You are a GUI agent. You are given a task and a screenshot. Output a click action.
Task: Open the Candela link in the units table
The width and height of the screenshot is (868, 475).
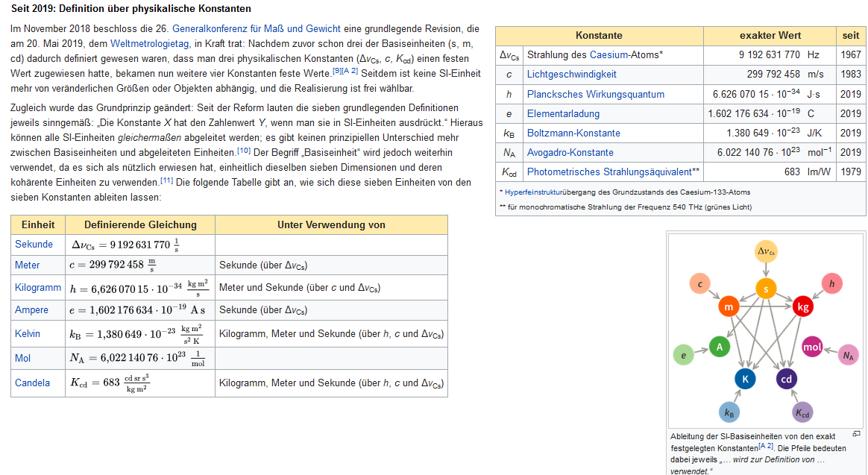[33, 383]
